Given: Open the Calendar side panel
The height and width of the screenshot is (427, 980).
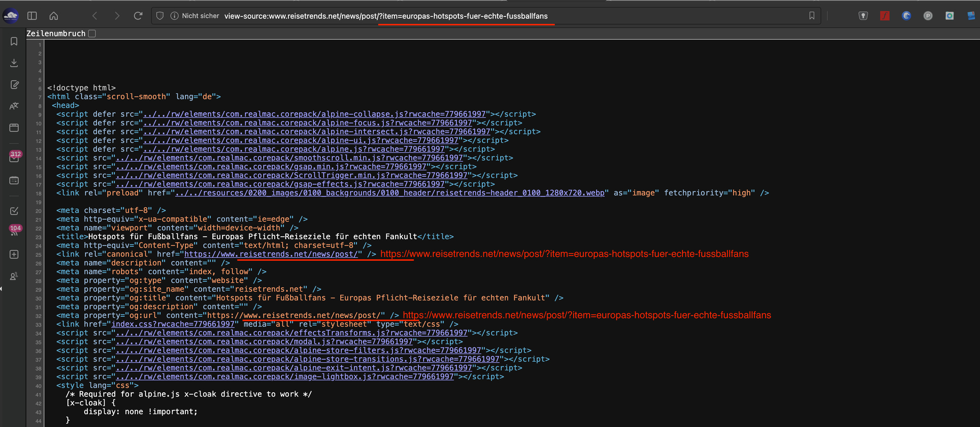Looking at the screenshot, I should tap(14, 180).
